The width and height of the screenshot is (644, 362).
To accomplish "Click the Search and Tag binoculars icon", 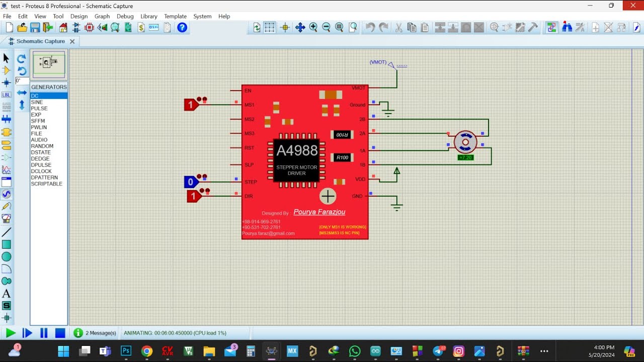I will coord(567,28).
